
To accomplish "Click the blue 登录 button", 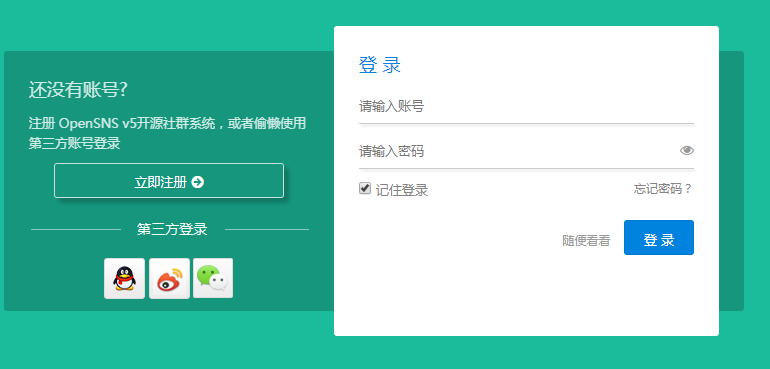I will (x=659, y=237).
